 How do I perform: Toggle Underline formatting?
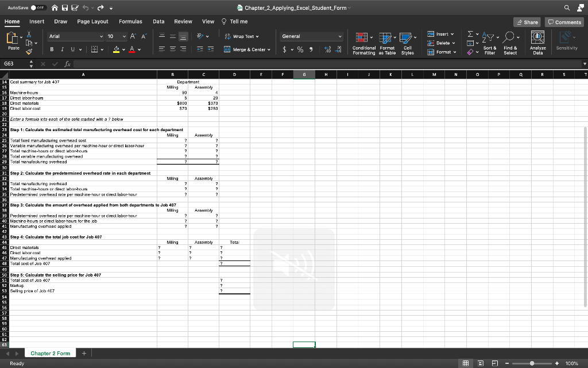73,49
